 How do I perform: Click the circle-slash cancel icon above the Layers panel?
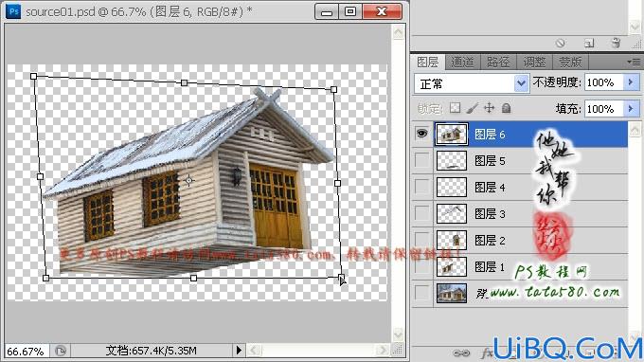pos(561,43)
